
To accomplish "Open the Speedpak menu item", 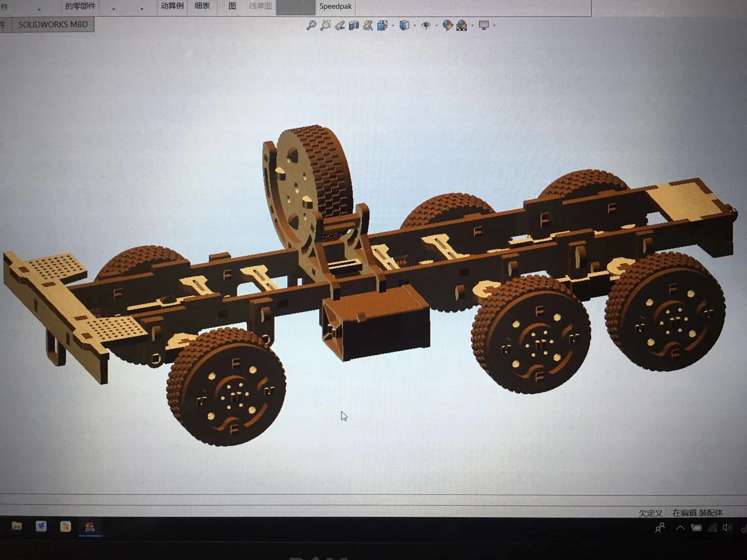I will tap(335, 6).
